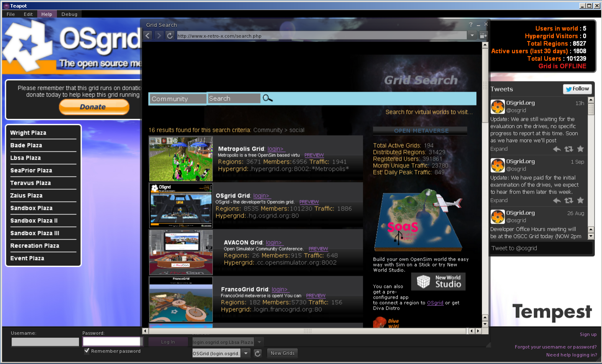The image size is (602, 364).
Task: Click the Tweet to @osgrid field
Action: click(x=541, y=248)
